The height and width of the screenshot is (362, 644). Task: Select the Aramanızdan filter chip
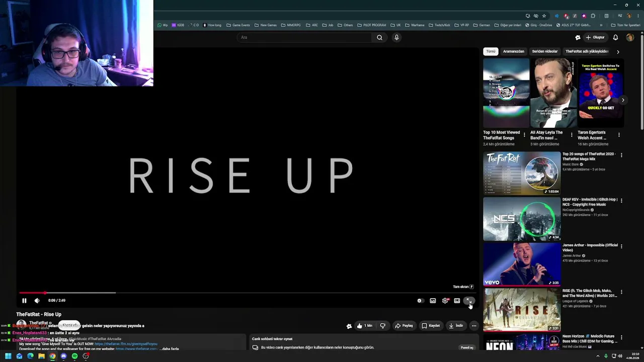[514, 51]
